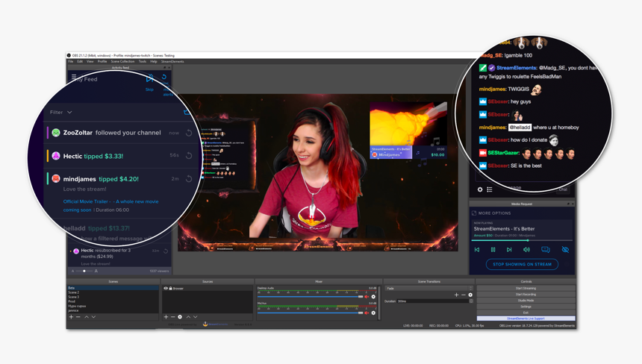The width and height of the screenshot is (642, 364).
Task: Go to previous media request track
Action: [x=477, y=249]
